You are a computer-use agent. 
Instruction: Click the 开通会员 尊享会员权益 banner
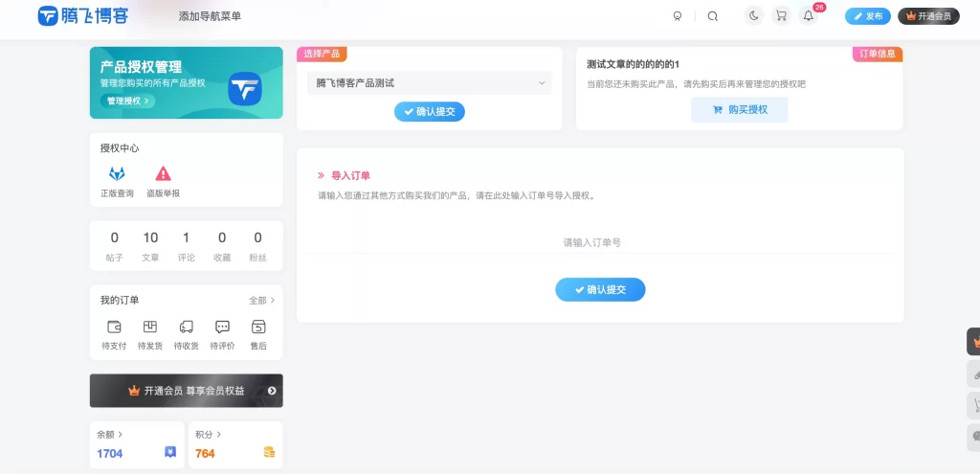pyautogui.click(x=187, y=391)
